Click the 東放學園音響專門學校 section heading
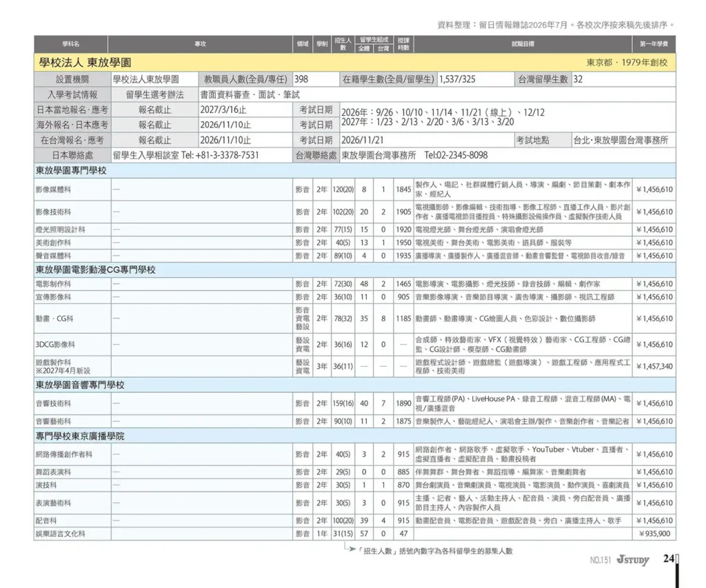This screenshot has width=706, height=588. (80, 385)
